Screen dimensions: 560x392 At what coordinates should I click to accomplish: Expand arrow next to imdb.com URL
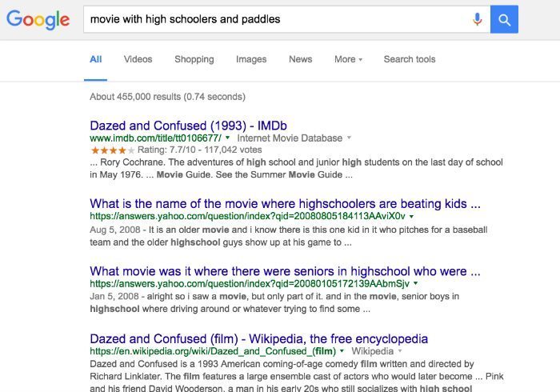point(228,138)
